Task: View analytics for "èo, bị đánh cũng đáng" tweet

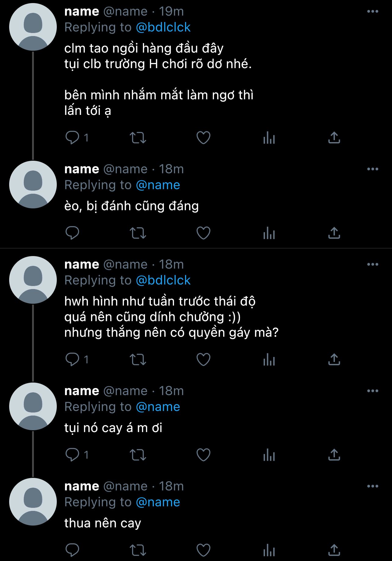Action: pyautogui.click(x=269, y=233)
